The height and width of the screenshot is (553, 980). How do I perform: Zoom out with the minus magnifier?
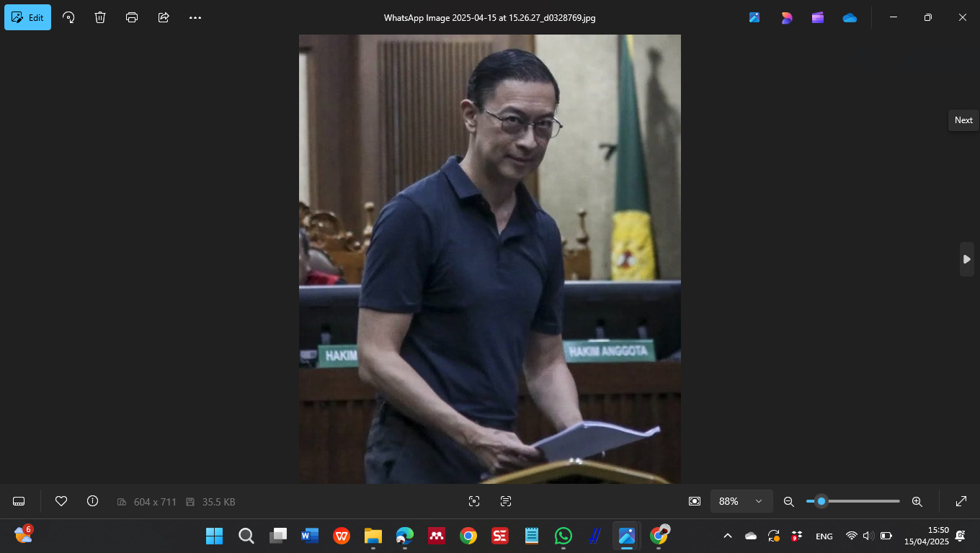(x=789, y=501)
